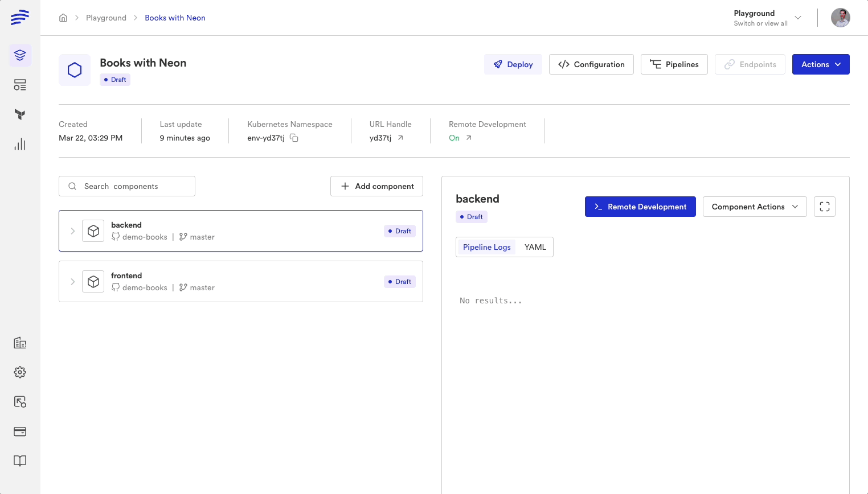Image resolution: width=868 pixels, height=494 pixels.
Task: Expand the frontend component row chevron
Action: click(72, 282)
